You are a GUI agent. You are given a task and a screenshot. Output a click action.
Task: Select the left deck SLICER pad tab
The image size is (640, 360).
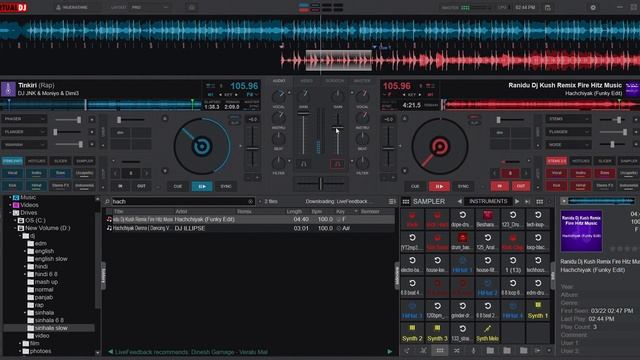pos(60,161)
